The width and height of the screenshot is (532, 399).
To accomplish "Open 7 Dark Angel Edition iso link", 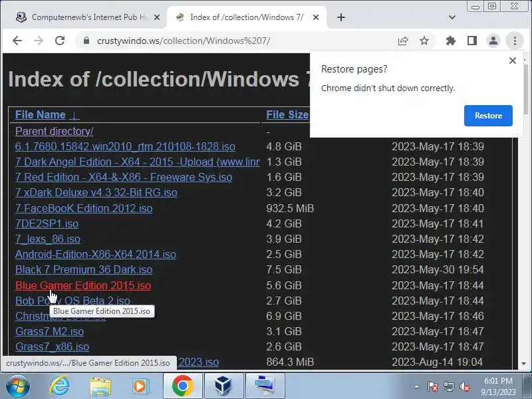I will pyautogui.click(x=138, y=162).
